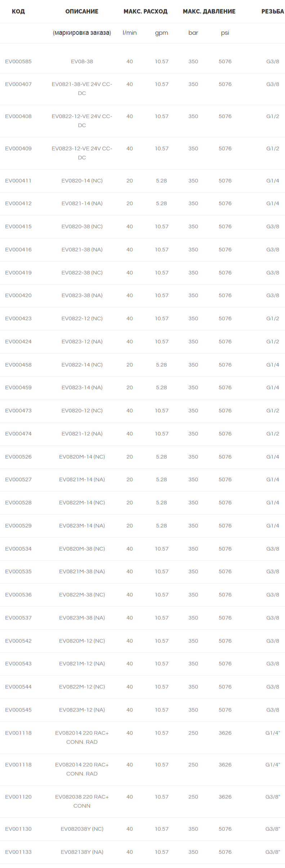
Task: Click description EV0823-12 (NA)
Action: [82, 342]
